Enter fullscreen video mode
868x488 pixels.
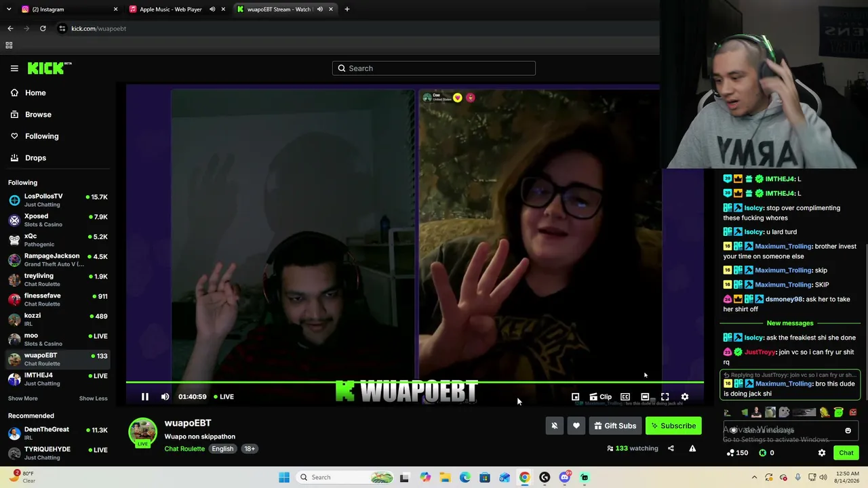click(665, 396)
